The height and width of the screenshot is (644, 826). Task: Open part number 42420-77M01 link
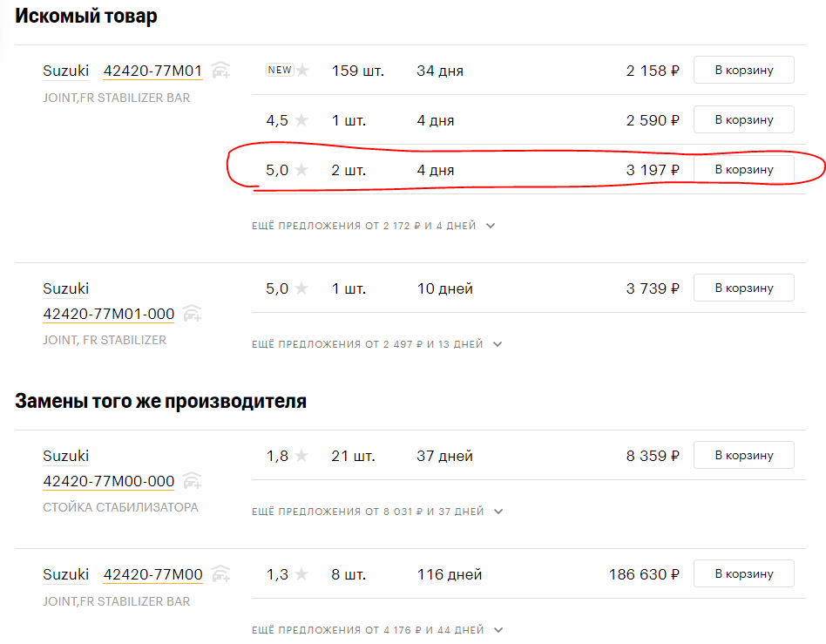tap(152, 71)
